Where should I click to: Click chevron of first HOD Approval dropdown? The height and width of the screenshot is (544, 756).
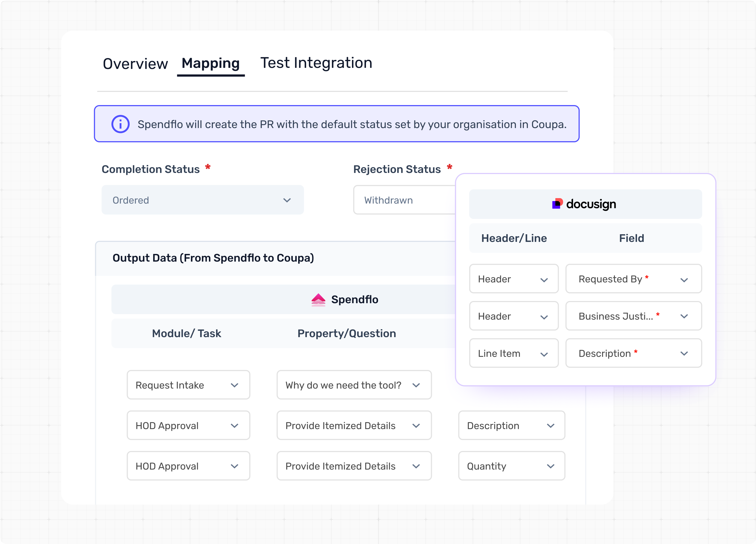click(x=234, y=426)
